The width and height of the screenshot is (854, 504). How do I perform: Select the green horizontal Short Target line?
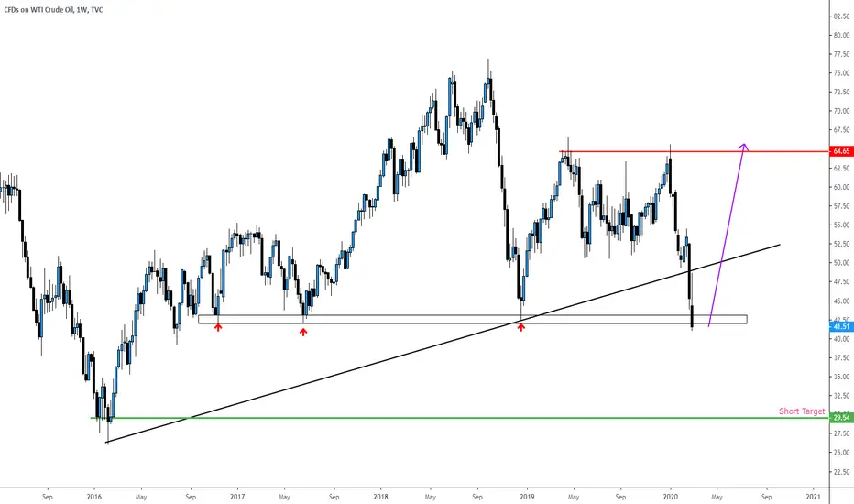pyautogui.click(x=460, y=418)
